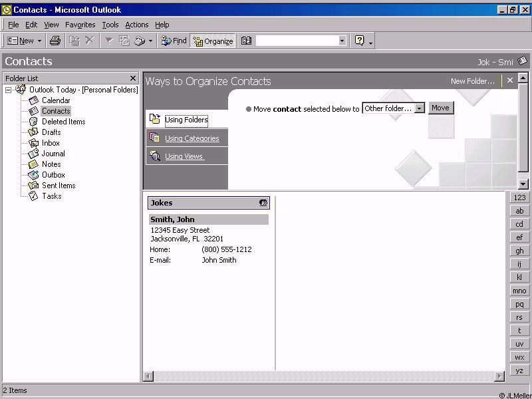Open the Help menu
This screenshot has width=532, height=399.
pos(162,25)
